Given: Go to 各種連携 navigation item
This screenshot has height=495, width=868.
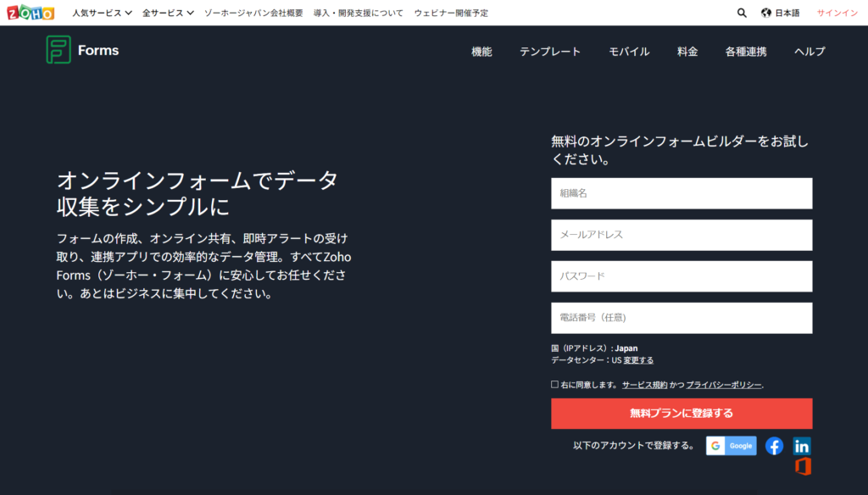Looking at the screenshot, I should click(x=746, y=52).
